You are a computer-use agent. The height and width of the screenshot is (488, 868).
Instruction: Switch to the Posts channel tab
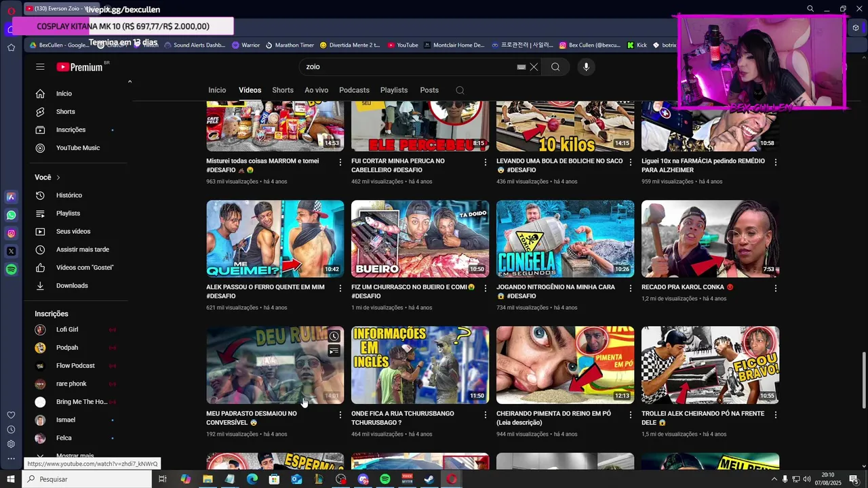(429, 90)
